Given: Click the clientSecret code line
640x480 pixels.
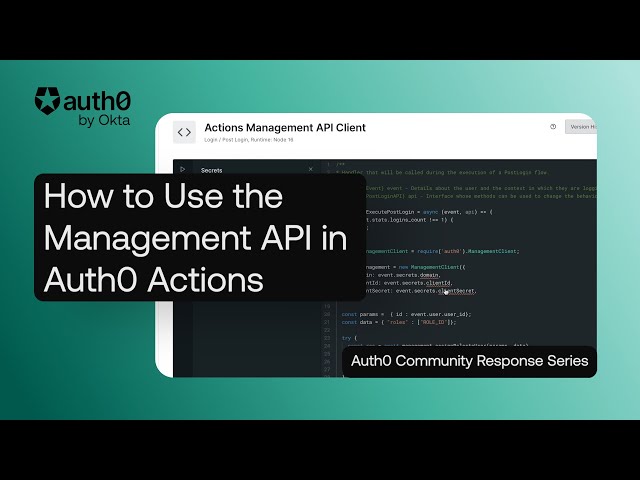Looking at the screenshot, I should pyautogui.click(x=420, y=291).
